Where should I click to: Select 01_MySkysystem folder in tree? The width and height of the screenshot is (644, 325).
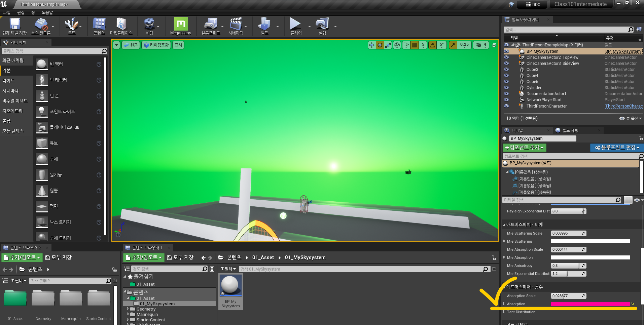[x=157, y=304]
